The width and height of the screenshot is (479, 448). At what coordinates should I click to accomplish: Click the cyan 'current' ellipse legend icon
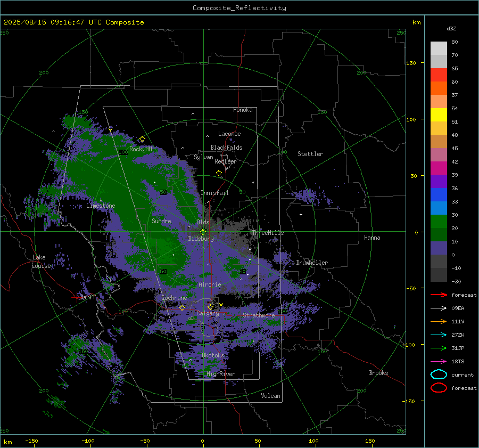click(439, 374)
